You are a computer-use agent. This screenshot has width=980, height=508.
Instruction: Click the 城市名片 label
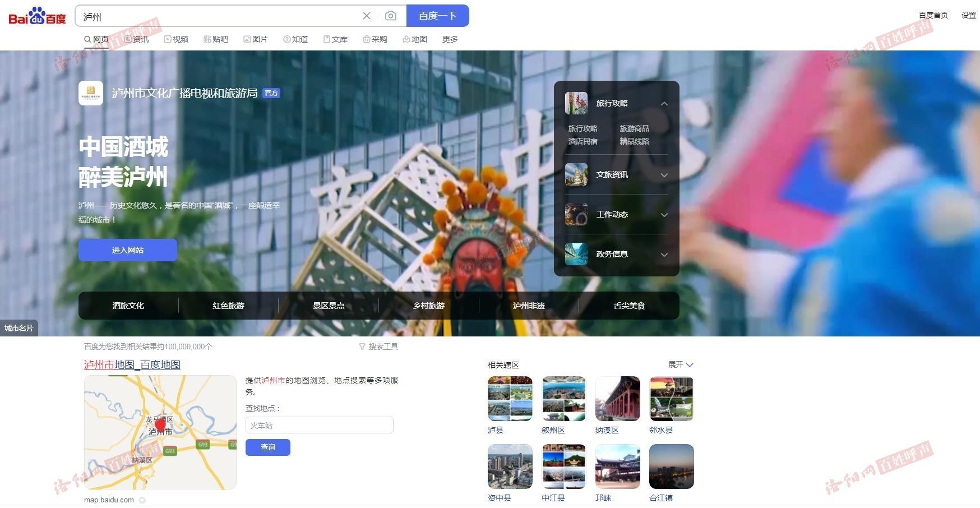coord(19,328)
